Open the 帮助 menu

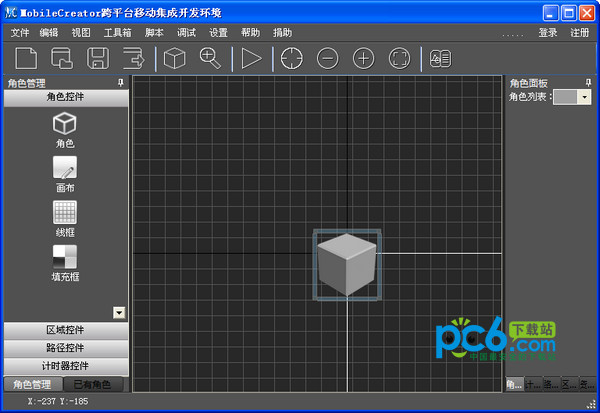coord(251,33)
